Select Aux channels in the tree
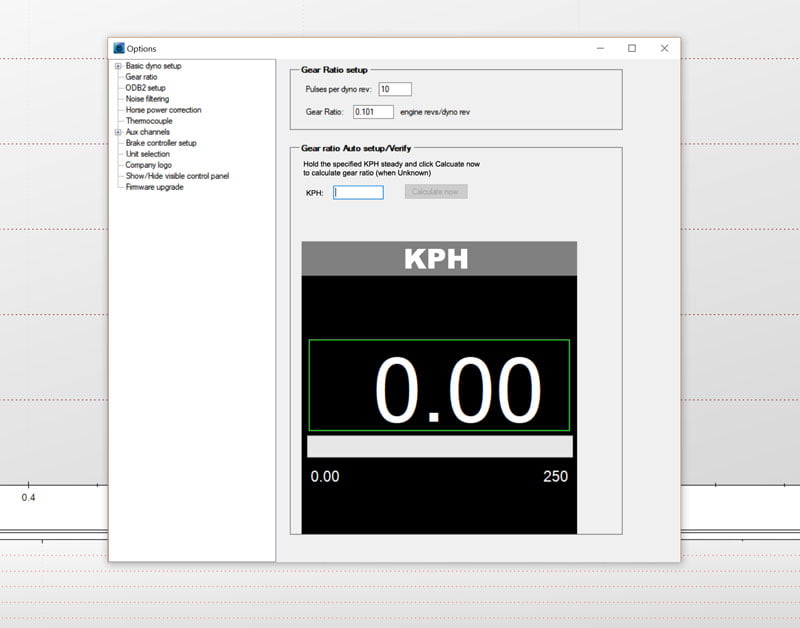The image size is (800, 628). [x=147, y=132]
